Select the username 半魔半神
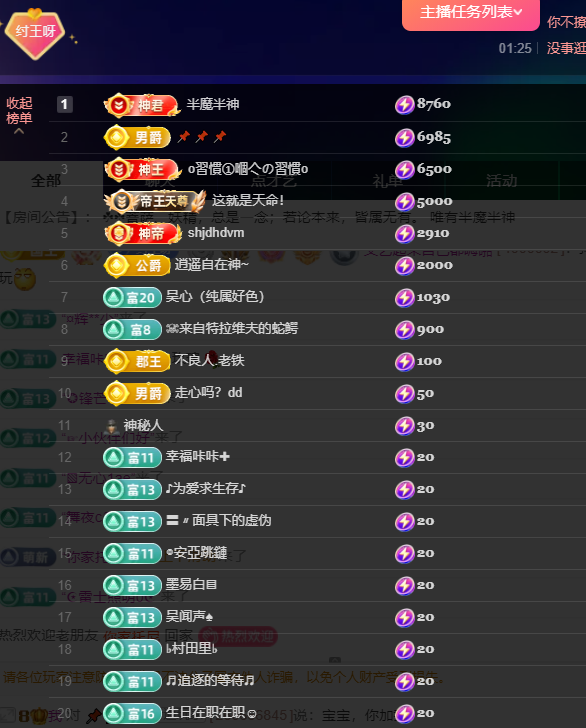Image resolution: width=586 pixels, height=728 pixels. pos(213,104)
